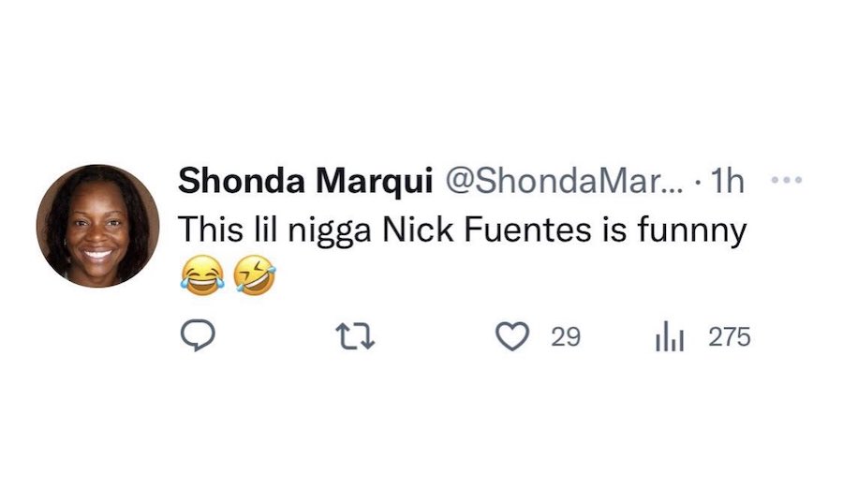Screen dimensions: 843x504
Task: Open the three-dot more options menu
Action: 785,179
